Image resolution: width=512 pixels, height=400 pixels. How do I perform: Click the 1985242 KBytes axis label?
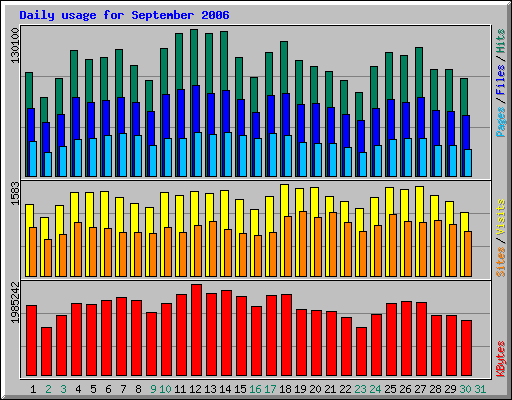pos(15,302)
